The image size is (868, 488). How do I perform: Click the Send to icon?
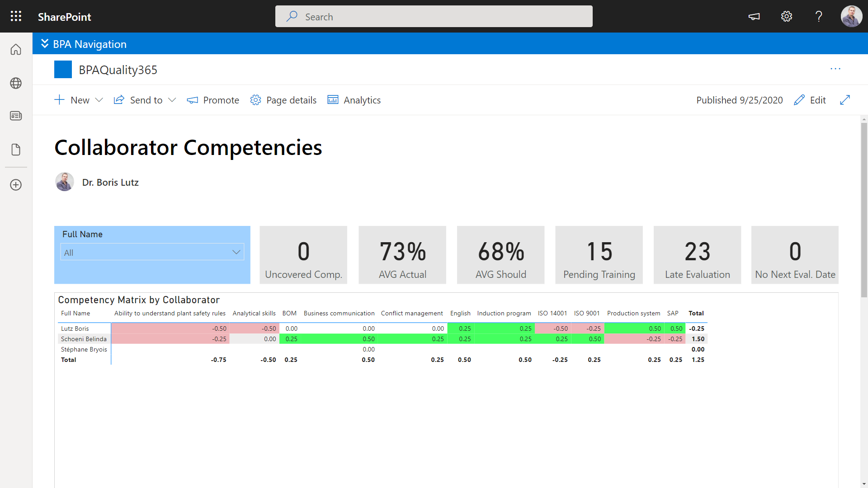pyautogui.click(x=118, y=99)
